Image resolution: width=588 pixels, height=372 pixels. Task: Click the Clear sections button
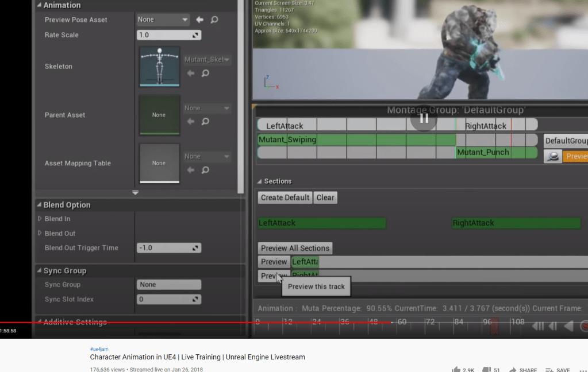click(325, 197)
